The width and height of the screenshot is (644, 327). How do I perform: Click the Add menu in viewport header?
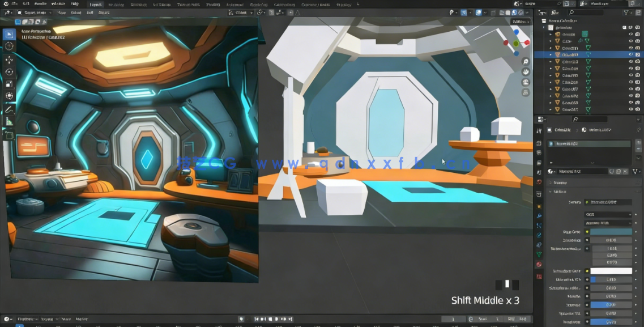pos(90,12)
